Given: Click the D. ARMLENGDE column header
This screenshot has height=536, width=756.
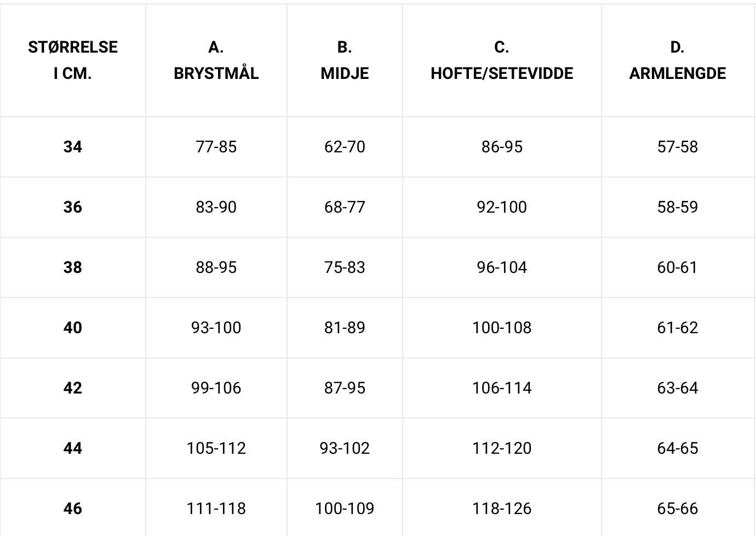Looking at the screenshot, I should (x=678, y=60).
